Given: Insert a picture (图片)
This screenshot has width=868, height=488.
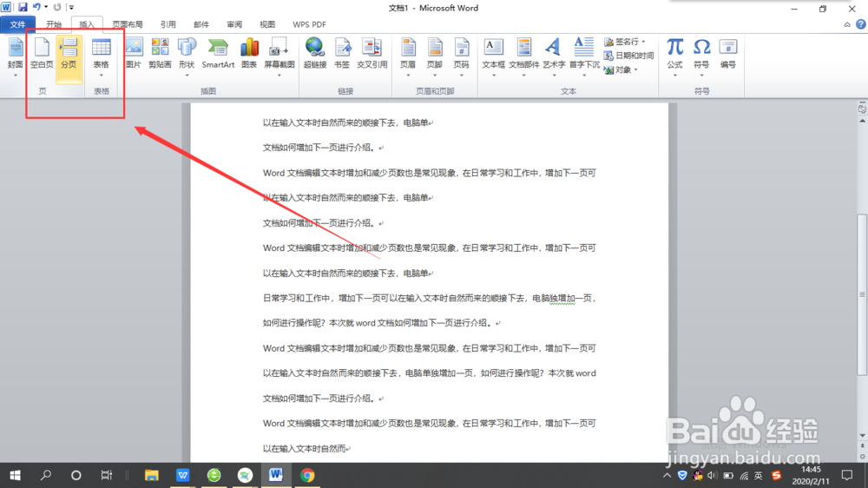Looking at the screenshot, I should point(134,54).
